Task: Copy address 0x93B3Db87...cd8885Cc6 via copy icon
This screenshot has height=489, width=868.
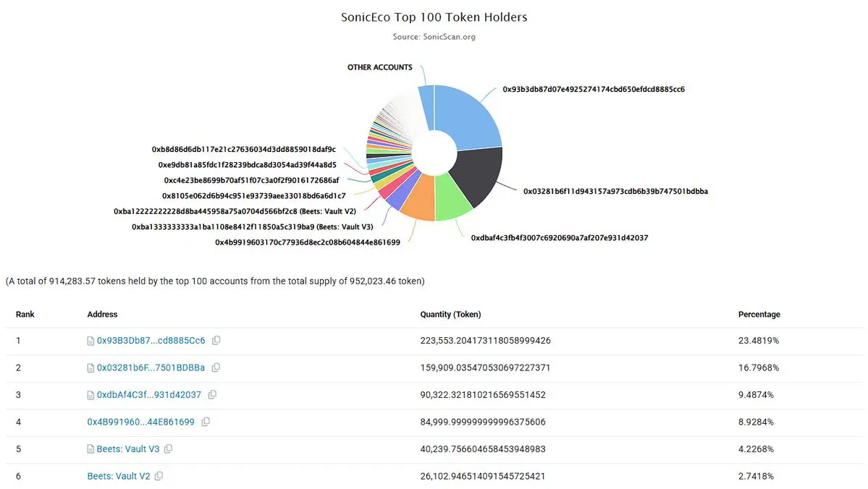Action: tap(216, 340)
